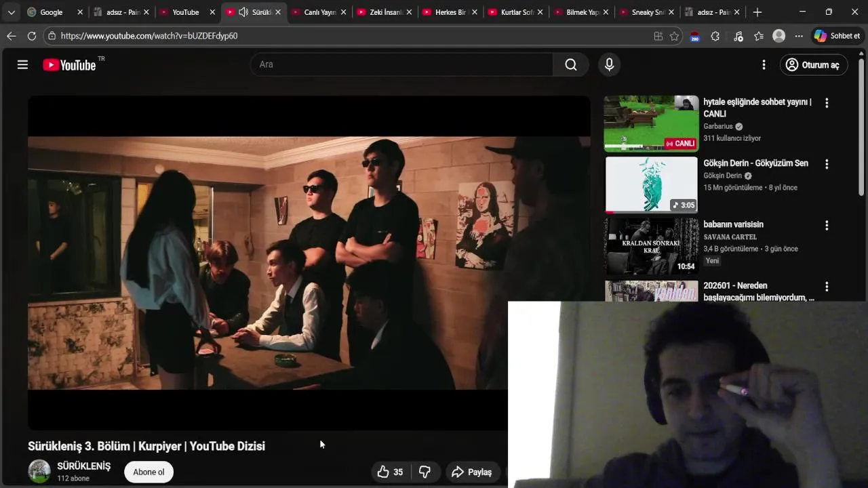Screen dimensions: 868x488
Task: Expand the tab actions dropdown arrow
Action: point(11,12)
